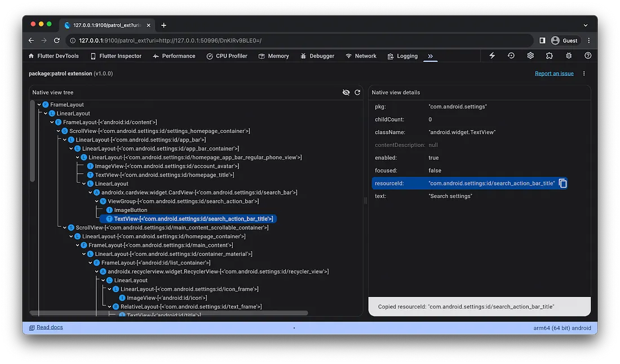Click the browser address bar
The image size is (620, 364).
click(x=299, y=41)
